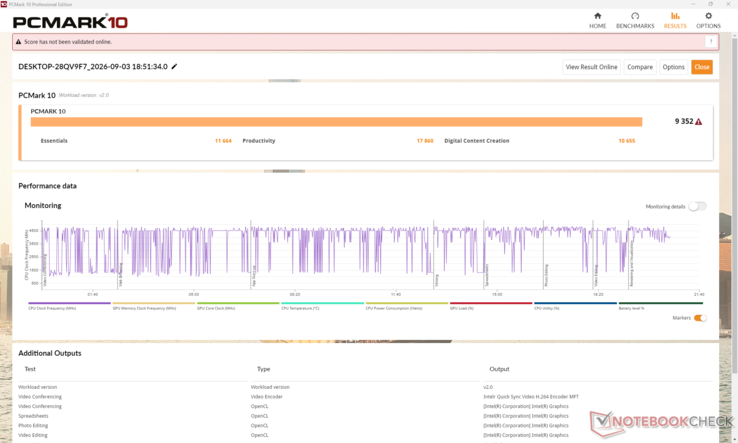Click the Type column header

[264, 369]
